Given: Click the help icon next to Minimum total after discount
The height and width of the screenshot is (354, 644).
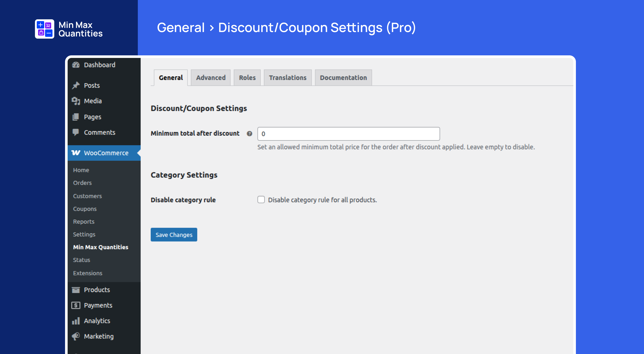Looking at the screenshot, I should coord(249,134).
